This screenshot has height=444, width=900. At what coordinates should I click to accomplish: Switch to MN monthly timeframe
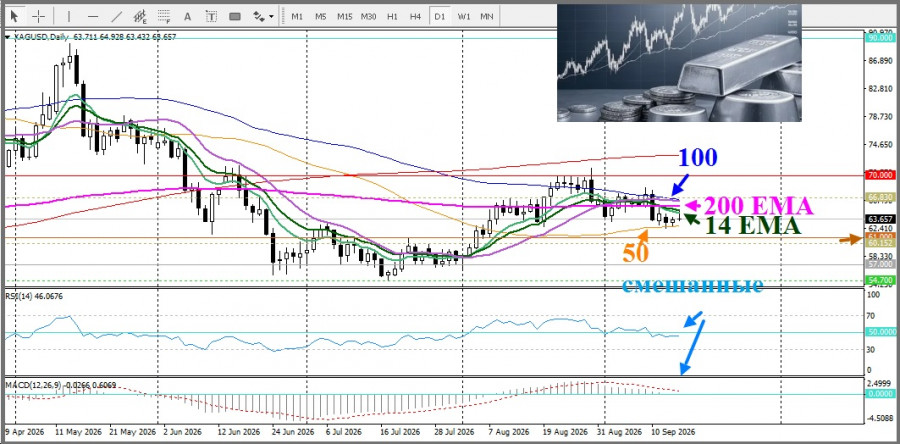tap(486, 17)
